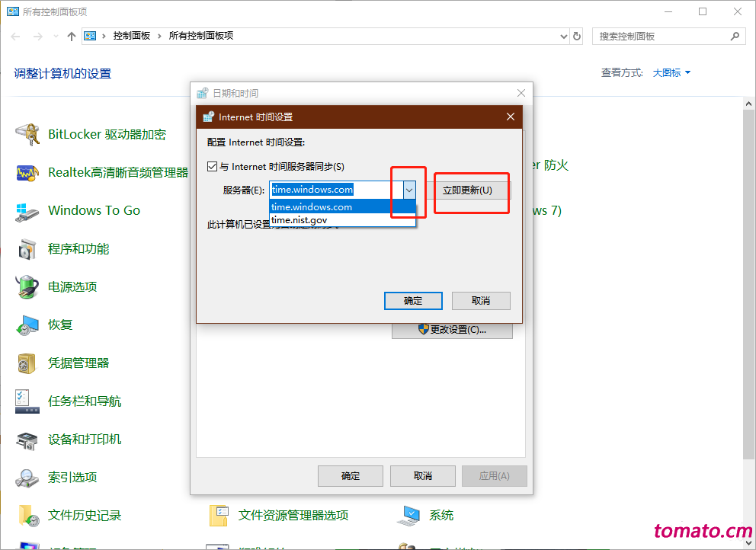756x550 pixels.
Task: Open 程序和功能 icon
Action: coord(27,249)
